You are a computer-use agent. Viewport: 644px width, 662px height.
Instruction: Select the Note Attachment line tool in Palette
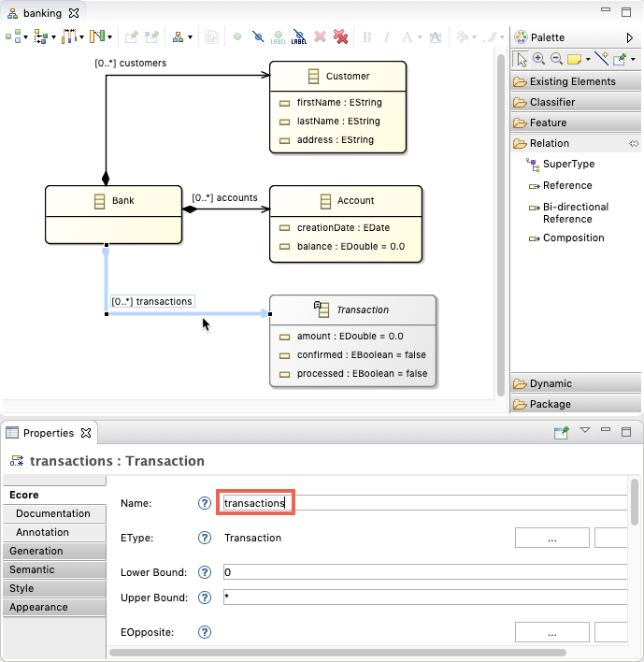click(x=601, y=58)
